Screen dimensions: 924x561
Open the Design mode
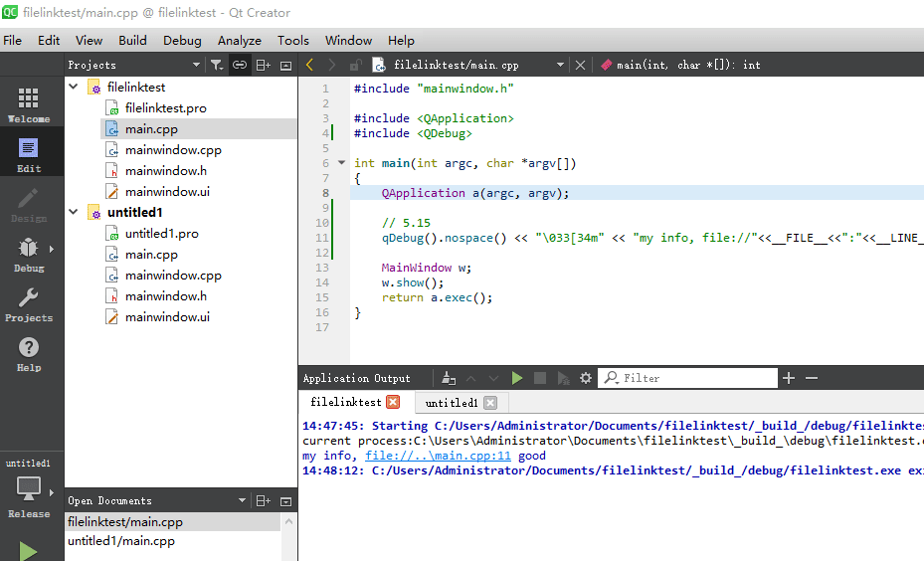pyautogui.click(x=28, y=205)
